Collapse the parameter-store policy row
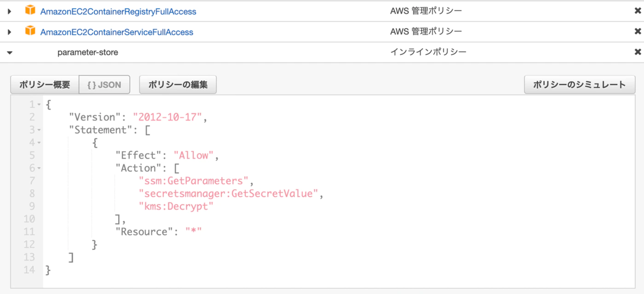The width and height of the screenshot is (644, 294). click(10, 53)
